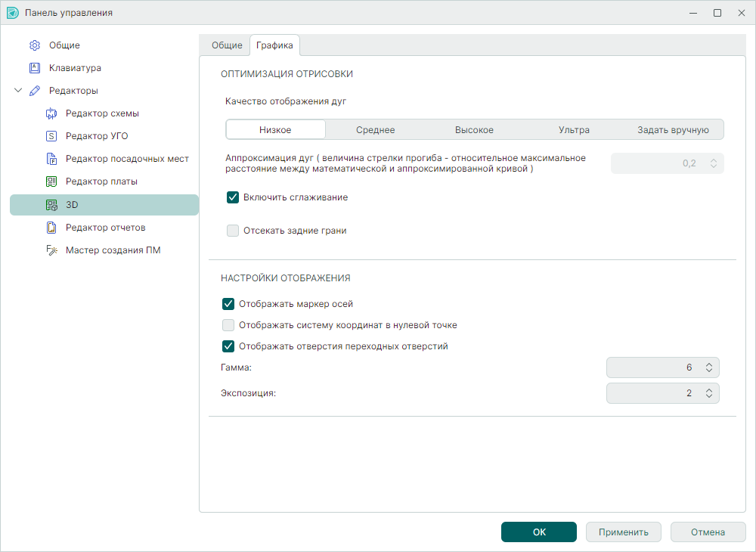Click the Клавиатура keyboard icon
Screen dimensions: 756x552
tap(35, 68)
